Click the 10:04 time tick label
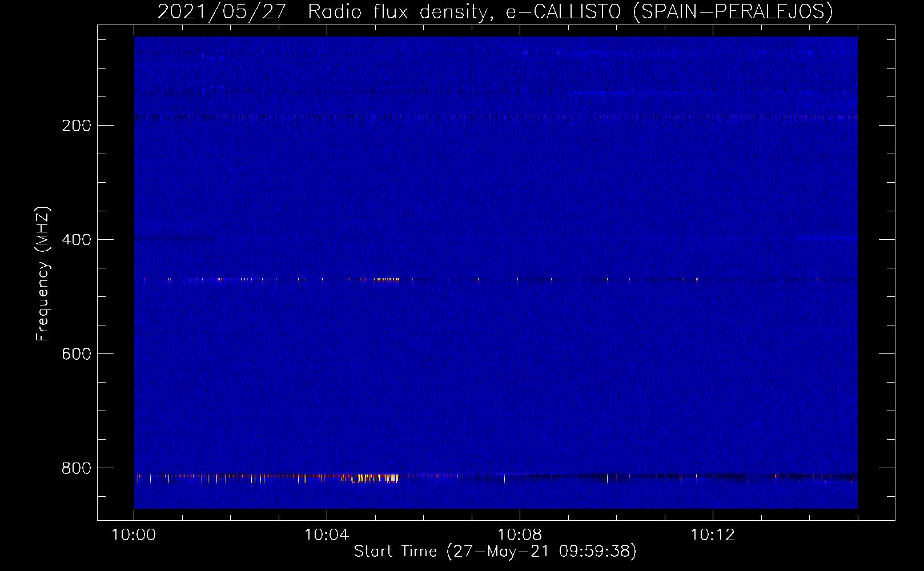Viewport: 924px width, 571px height. [327, 535]
